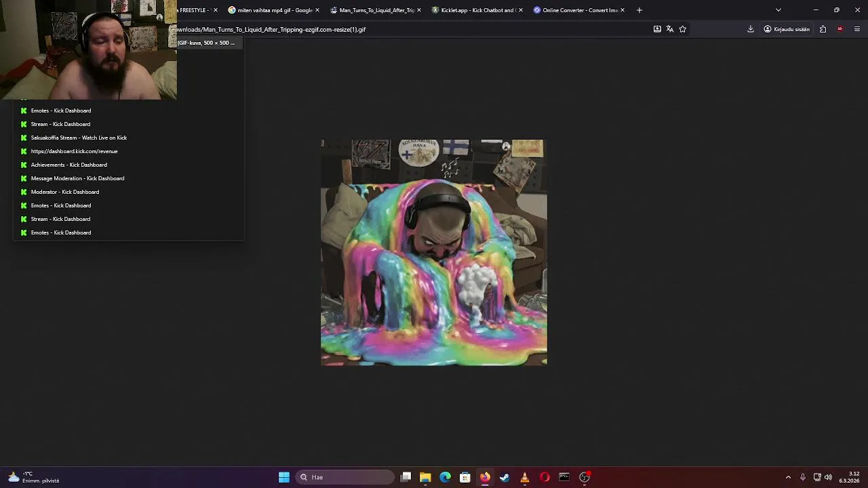Viewport: 868px width, 488px height.
Task: Expand the list all tabs chevron
Action: click(x=778, y=10)
